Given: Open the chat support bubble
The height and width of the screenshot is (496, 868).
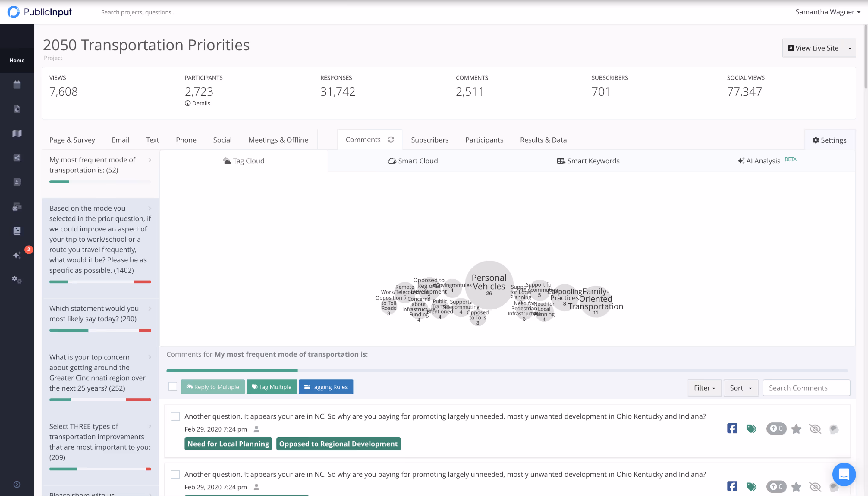Looking at the screenshot, I should (844, 474).
